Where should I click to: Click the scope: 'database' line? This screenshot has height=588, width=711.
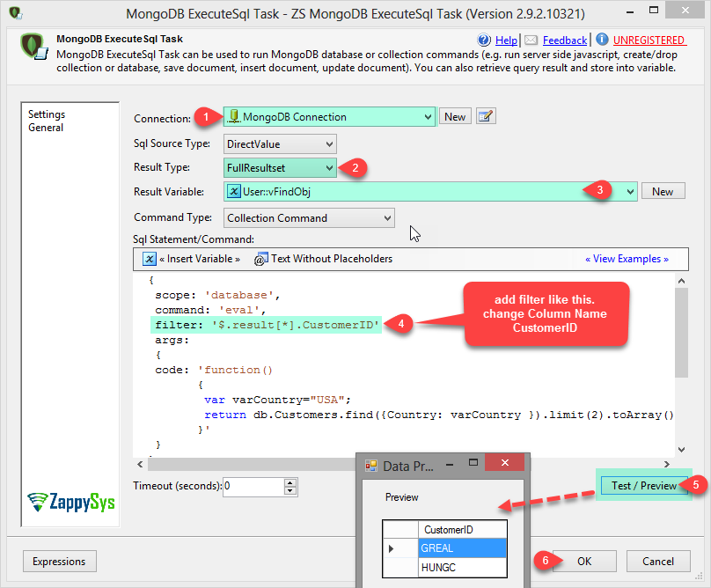pyautogui.click(x=217, y=295)
